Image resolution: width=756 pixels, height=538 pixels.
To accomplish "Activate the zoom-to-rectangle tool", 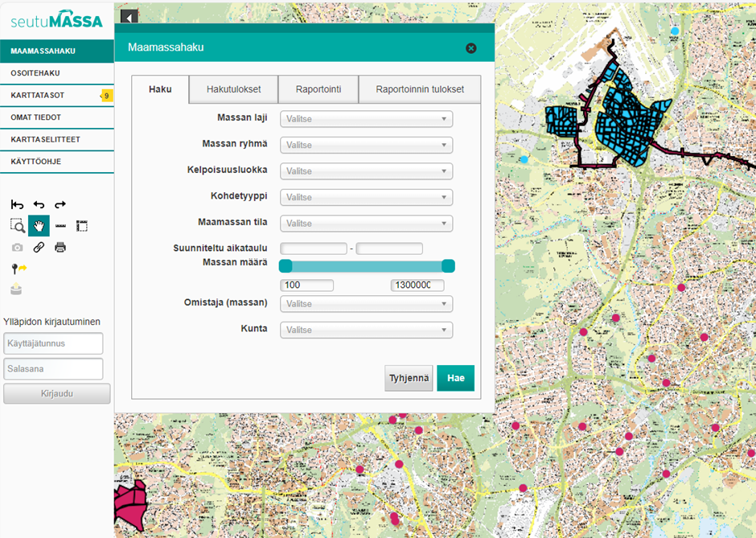I will [x=17, y=226].
